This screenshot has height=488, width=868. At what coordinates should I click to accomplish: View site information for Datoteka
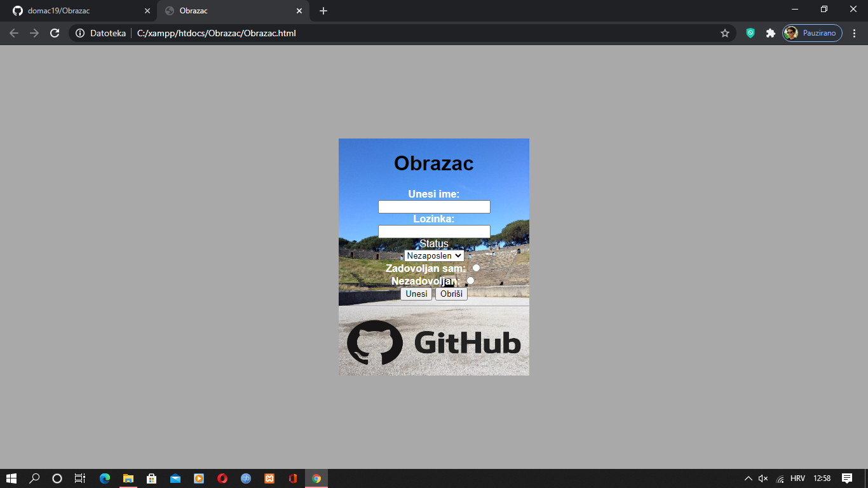click(101, 33)
